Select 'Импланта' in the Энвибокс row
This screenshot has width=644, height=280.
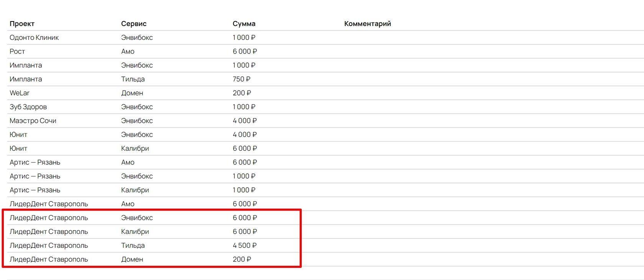26,65
